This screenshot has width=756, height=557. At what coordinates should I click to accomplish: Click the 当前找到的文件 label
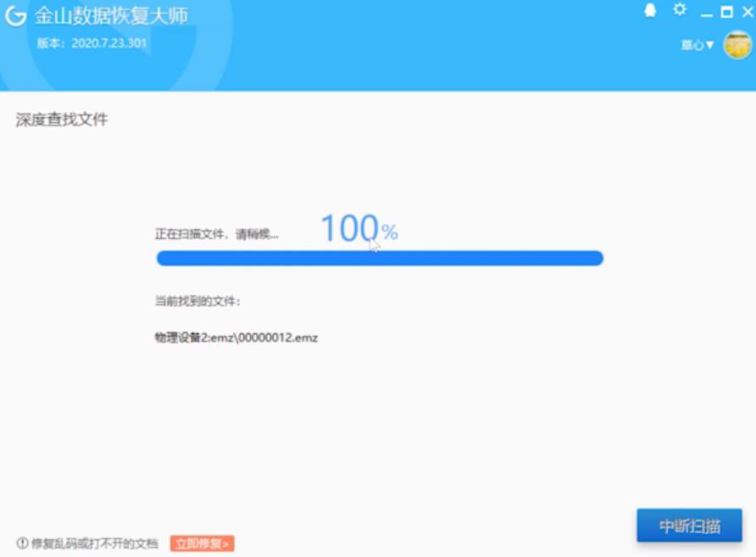[x=197, y=302]
